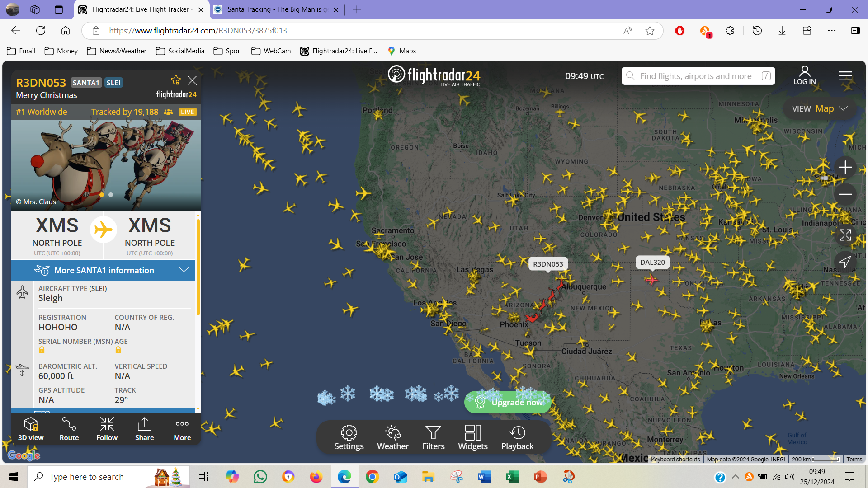The height and width of the screenshot is (488, 868).
Task: Click the LOG IN user icon
Action: click(805, 75)
